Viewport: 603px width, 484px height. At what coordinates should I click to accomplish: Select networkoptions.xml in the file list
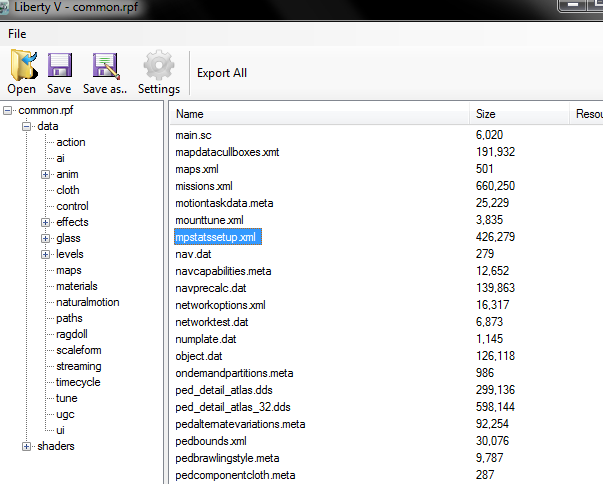pos(221,305)
